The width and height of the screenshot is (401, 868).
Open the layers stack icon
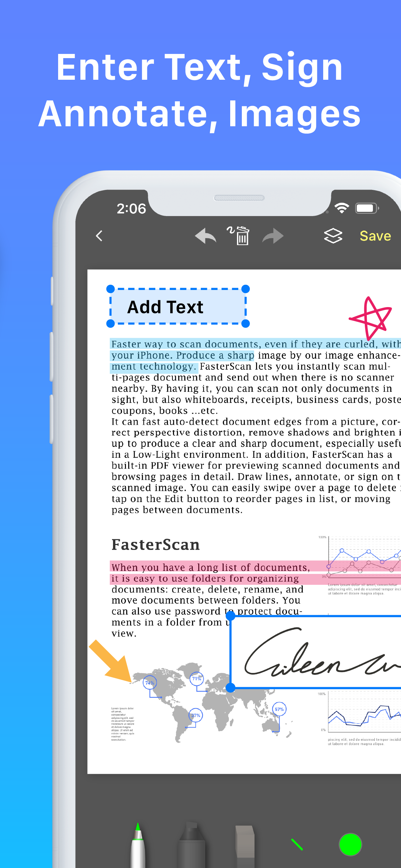333,235
